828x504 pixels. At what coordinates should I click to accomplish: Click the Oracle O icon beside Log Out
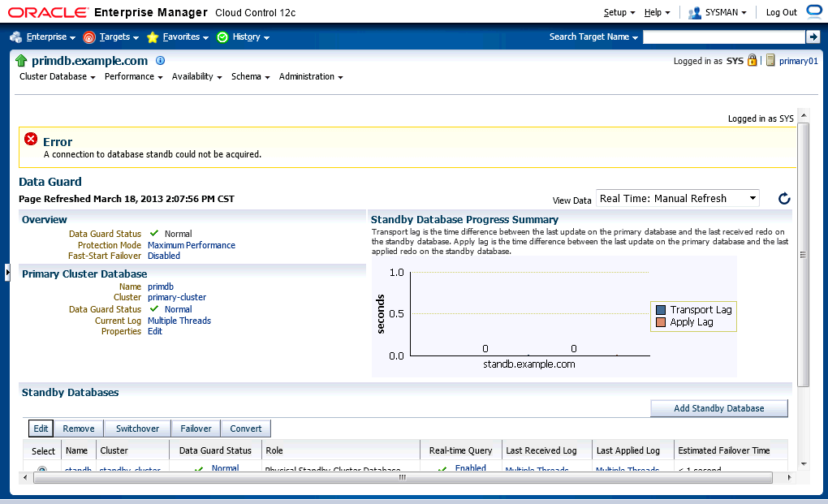point(814,11)
